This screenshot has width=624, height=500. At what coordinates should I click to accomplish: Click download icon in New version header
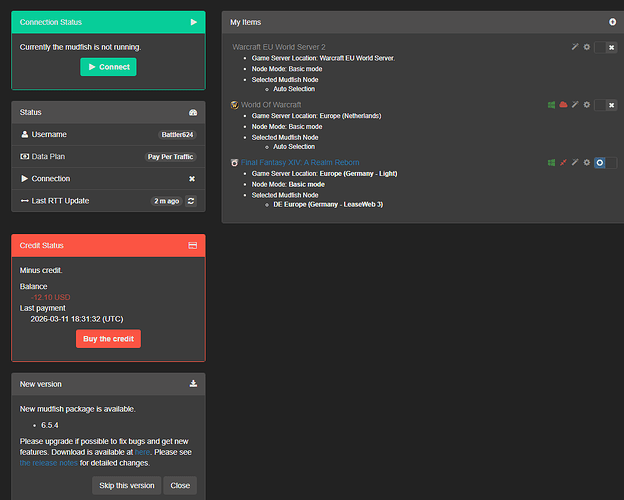(x=193, y=384)
